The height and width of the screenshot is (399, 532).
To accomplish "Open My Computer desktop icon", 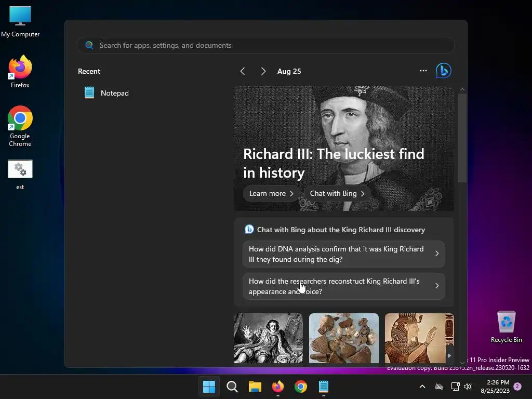I will tap(20, 22).
